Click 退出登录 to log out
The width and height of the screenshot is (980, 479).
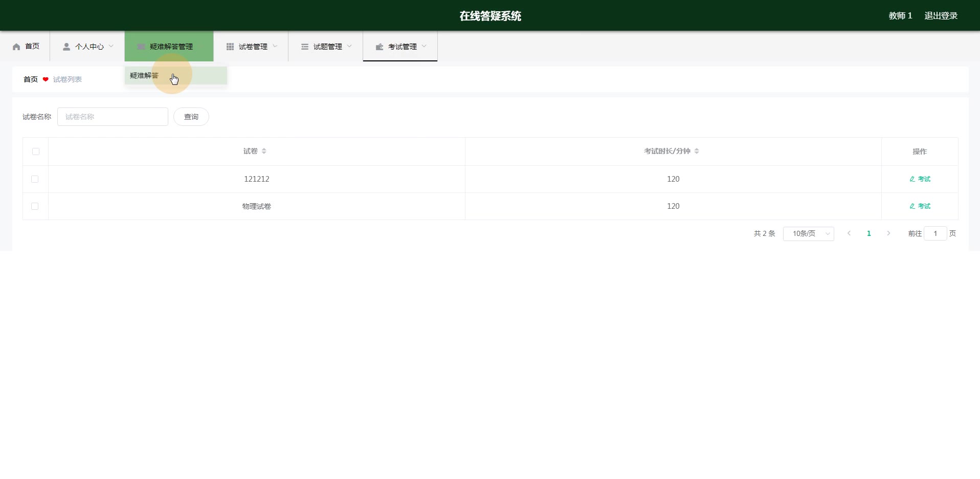941,16
